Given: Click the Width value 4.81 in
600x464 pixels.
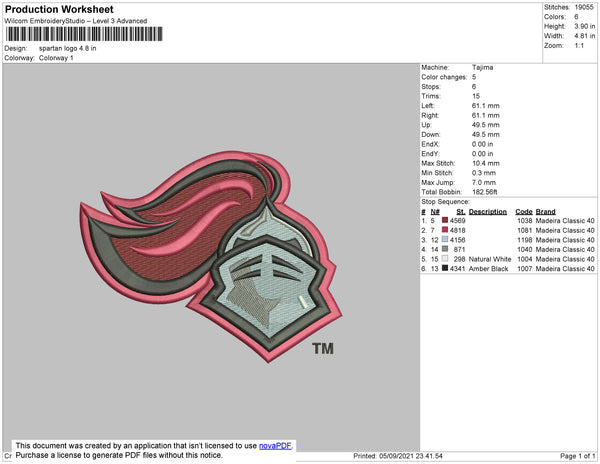Looking at the screenshot, I should pos(585,36).
